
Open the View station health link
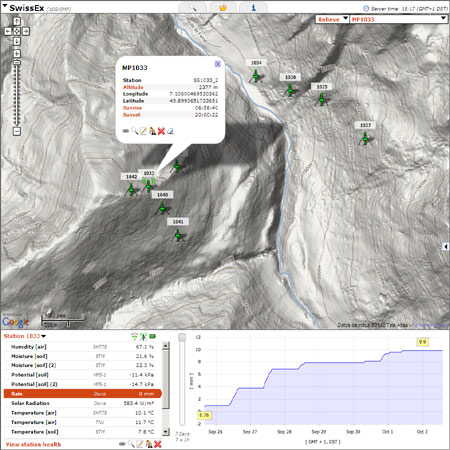(x=33, y=444)
